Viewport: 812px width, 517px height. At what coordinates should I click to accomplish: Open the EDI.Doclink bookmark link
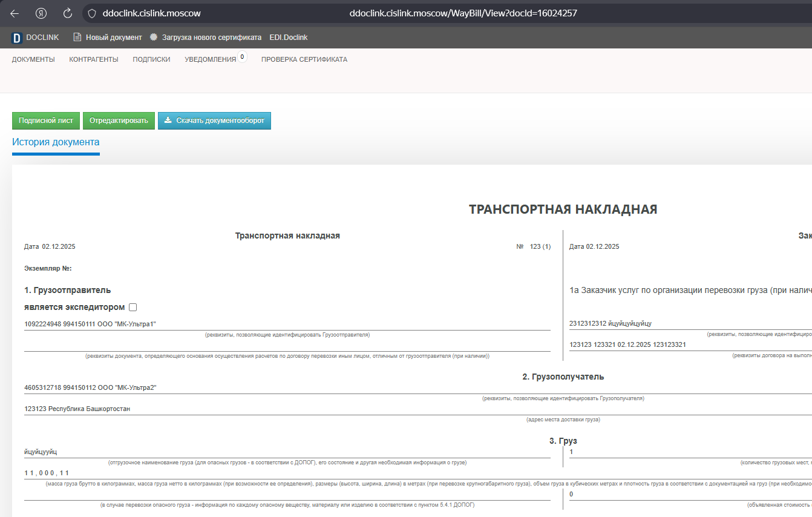point(289,38)
